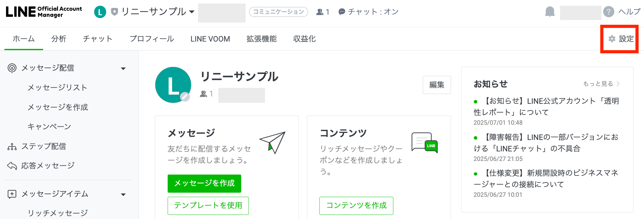This screenshot has height=219, width=644.
Task: Click the LINE chat bubble content icon
Action: pos(424,143)
